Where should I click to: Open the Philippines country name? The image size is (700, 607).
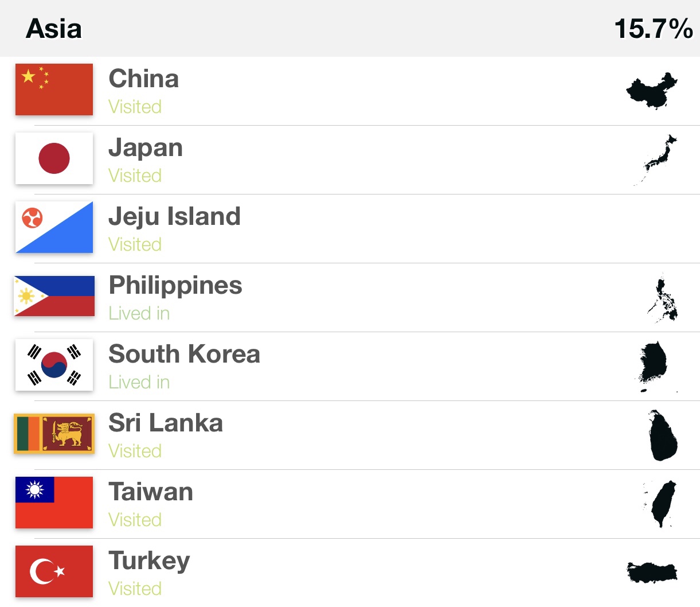(x=175, y=285)
